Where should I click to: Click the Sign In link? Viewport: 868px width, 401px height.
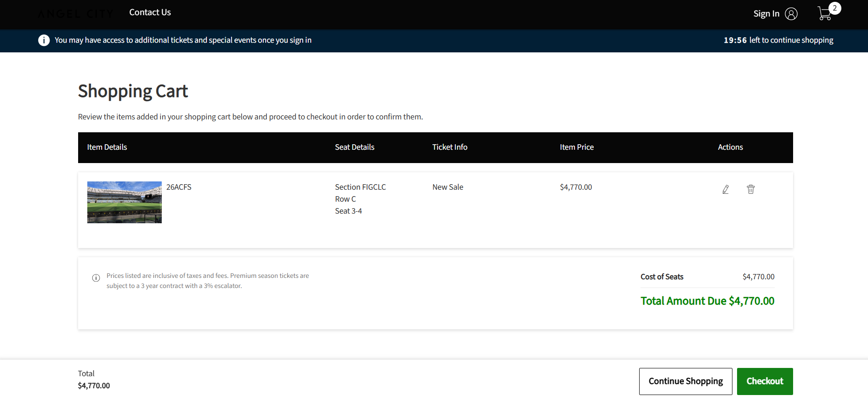tap(766, 14)
